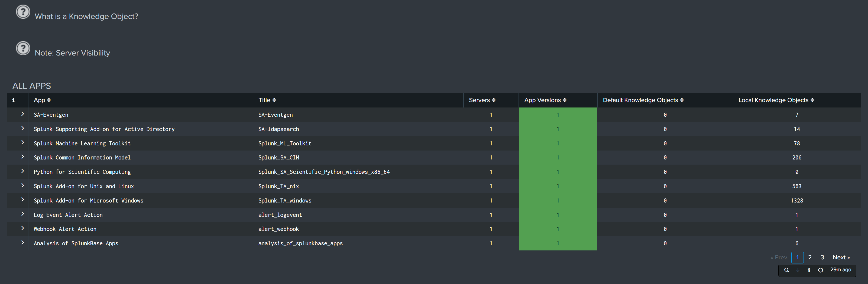Click Splunk Machine Learning Toolkit app name
The width and height of the screenshot is (868, 284).
(82, 143)
